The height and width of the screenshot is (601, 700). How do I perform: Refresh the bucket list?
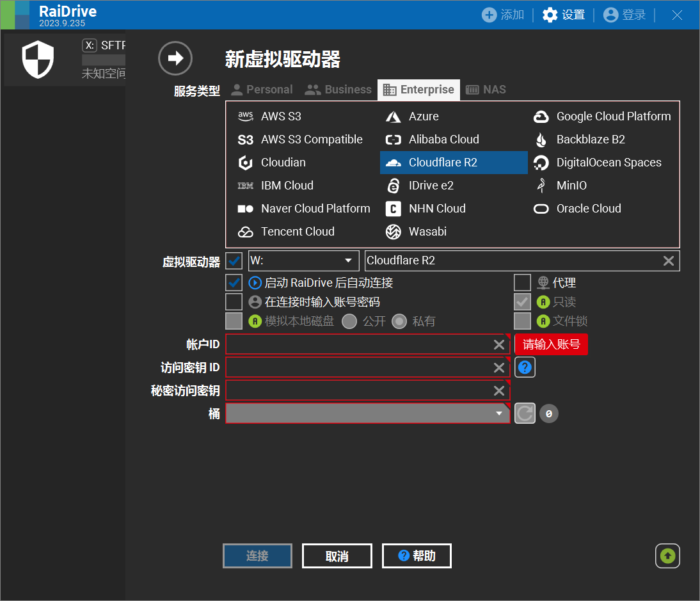coord(525,413)
